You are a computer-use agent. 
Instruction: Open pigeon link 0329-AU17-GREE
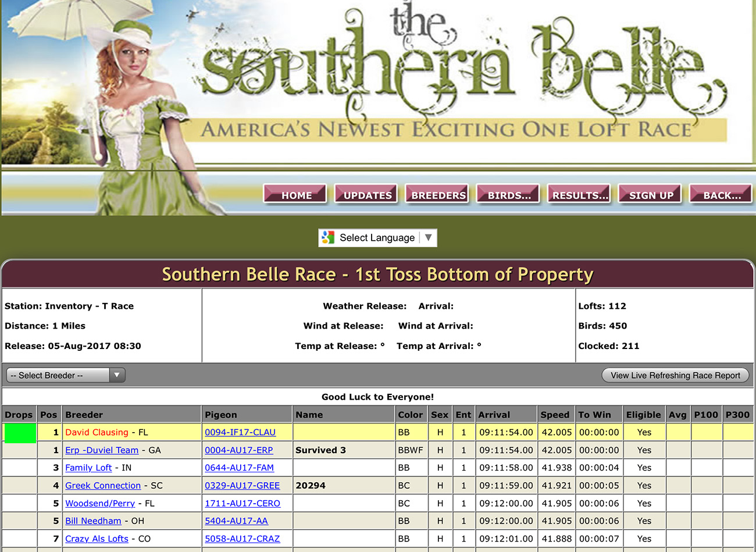[242, 486]
